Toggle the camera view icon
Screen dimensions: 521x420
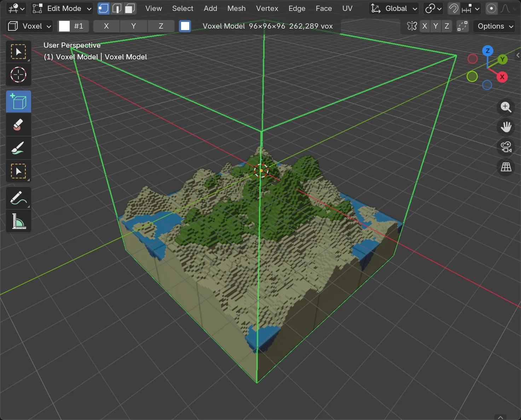[506, 147]
